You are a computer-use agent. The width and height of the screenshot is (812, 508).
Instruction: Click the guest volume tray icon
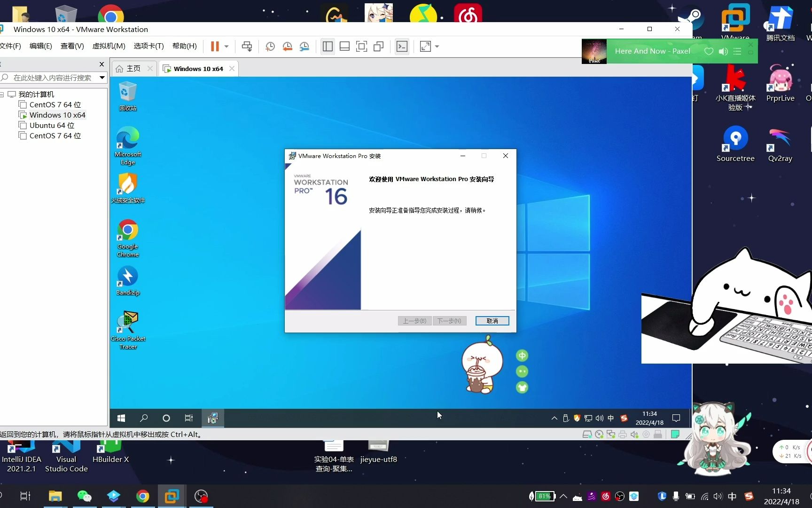600,418
